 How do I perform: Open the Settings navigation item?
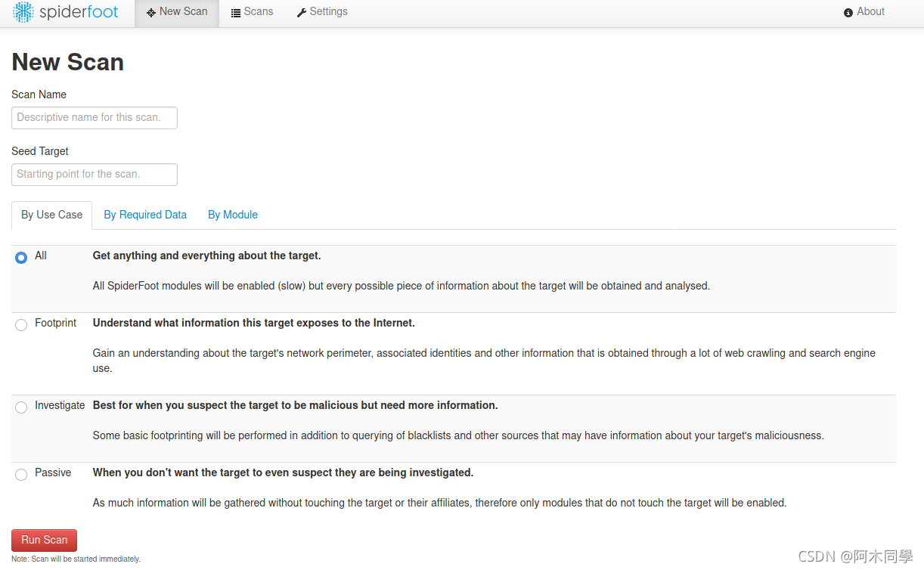point(322,12)
